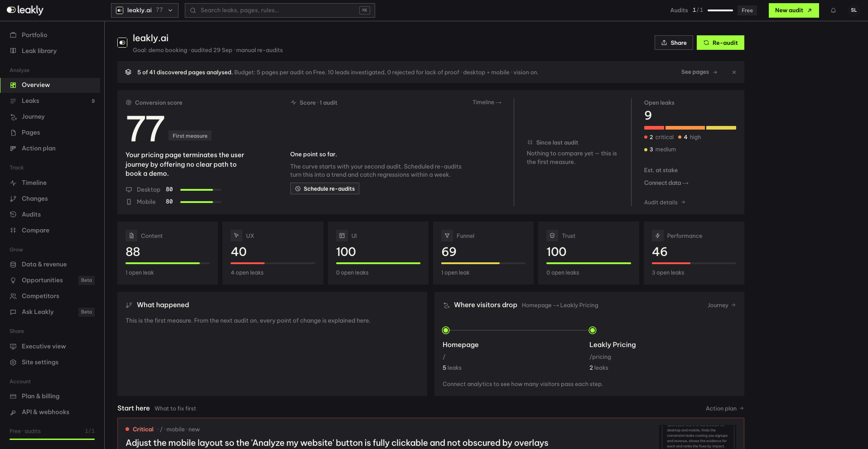
Task: Click the fix card screenshot thumbnail
Action: pos(698,437)
